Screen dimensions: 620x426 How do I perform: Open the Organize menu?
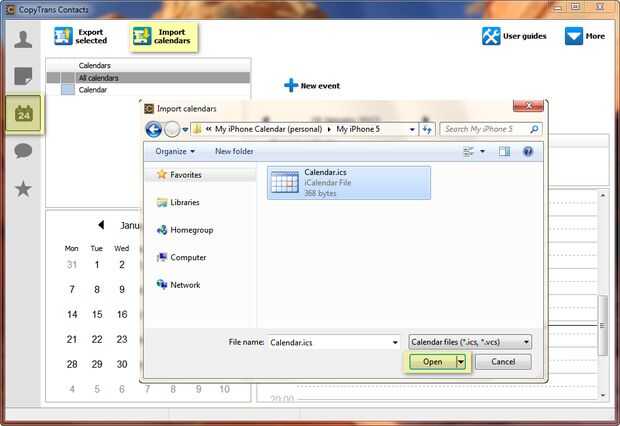(x=175, y=151)
